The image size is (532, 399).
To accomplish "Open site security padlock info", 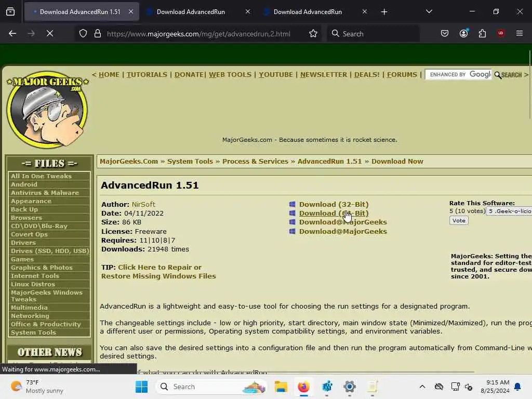I will tap(98, 33).
